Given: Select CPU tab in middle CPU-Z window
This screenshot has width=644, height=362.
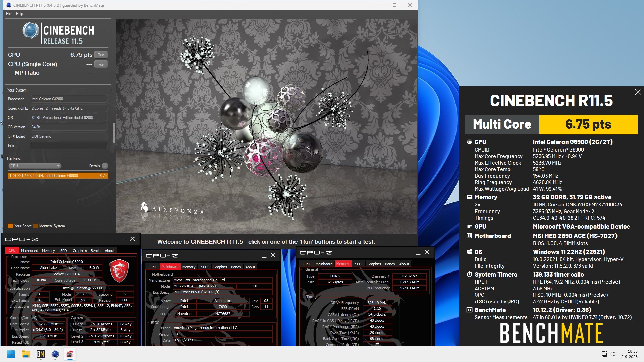Looking at the screenshot, I should tap(153, 267).
